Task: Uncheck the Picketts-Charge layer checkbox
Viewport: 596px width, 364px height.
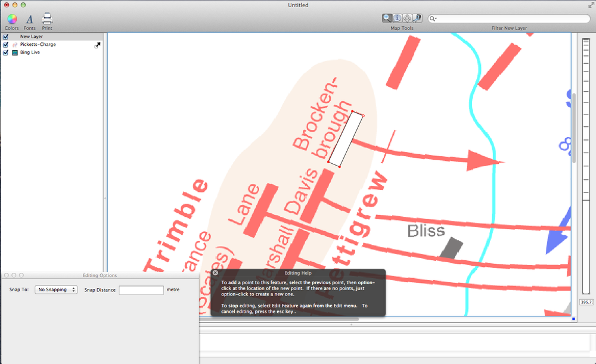Action: (6, 45)
